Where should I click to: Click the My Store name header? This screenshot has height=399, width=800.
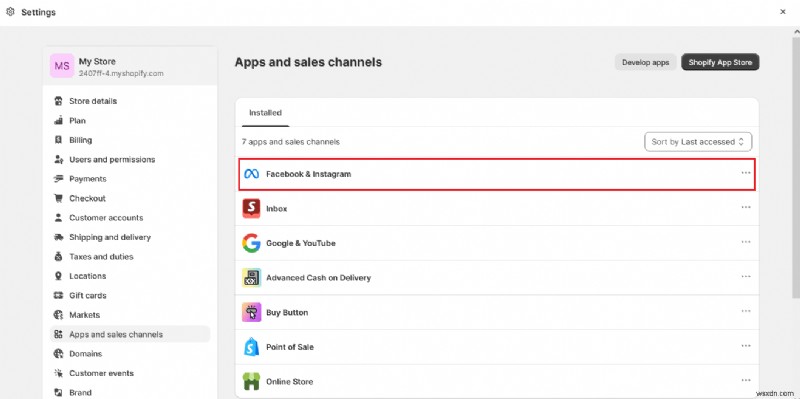coord(97,61)
